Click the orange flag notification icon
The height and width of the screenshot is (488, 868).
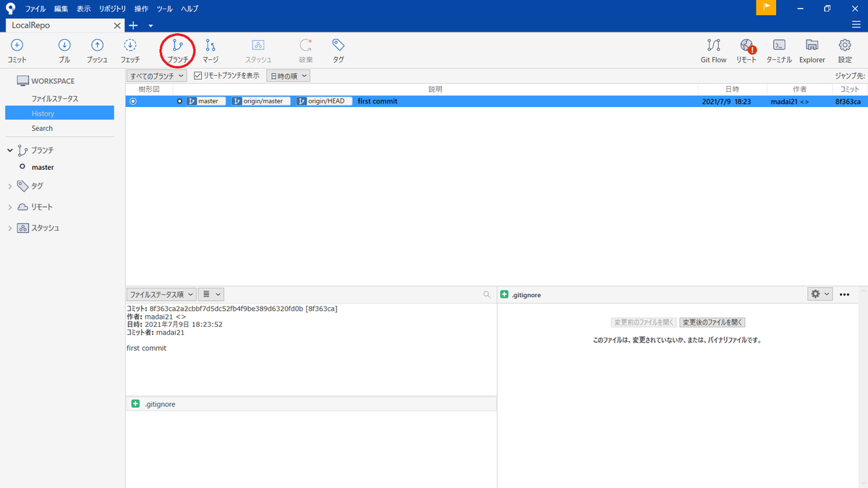pyautogui.click(x=766, y=7)
